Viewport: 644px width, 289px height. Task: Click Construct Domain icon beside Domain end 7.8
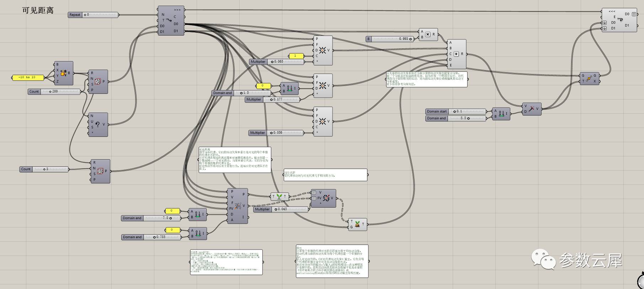[198, 214]
